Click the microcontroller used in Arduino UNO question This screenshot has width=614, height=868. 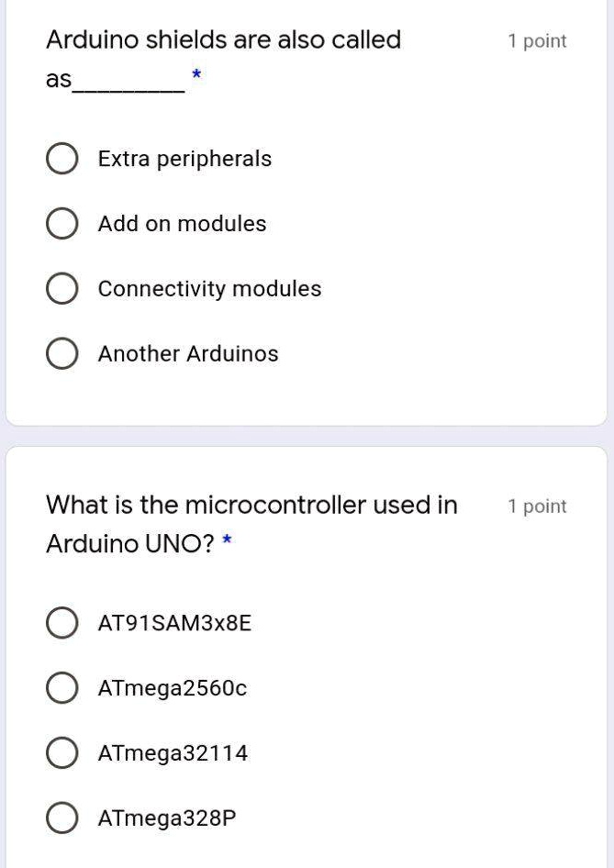point(251,524)
